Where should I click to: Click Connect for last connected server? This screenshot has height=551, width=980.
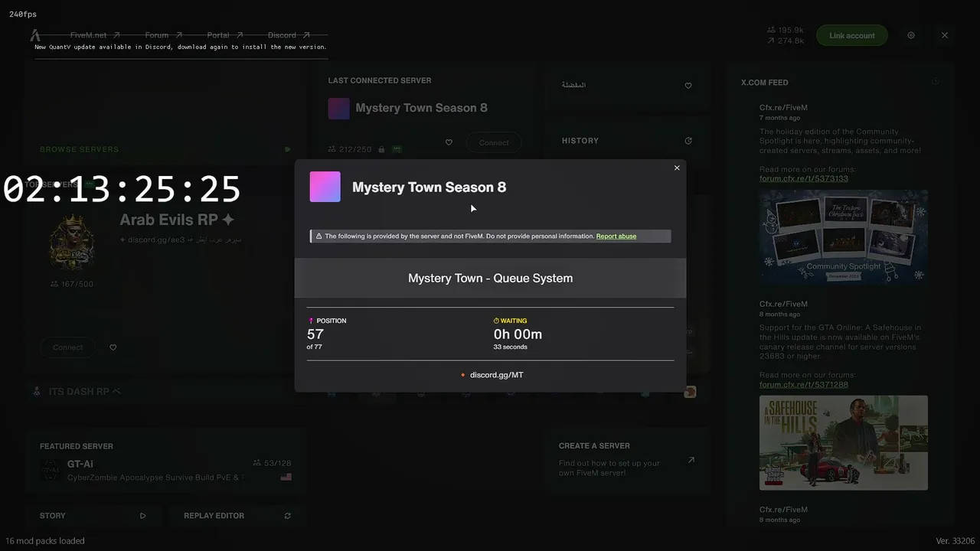[x=494, y=142]
